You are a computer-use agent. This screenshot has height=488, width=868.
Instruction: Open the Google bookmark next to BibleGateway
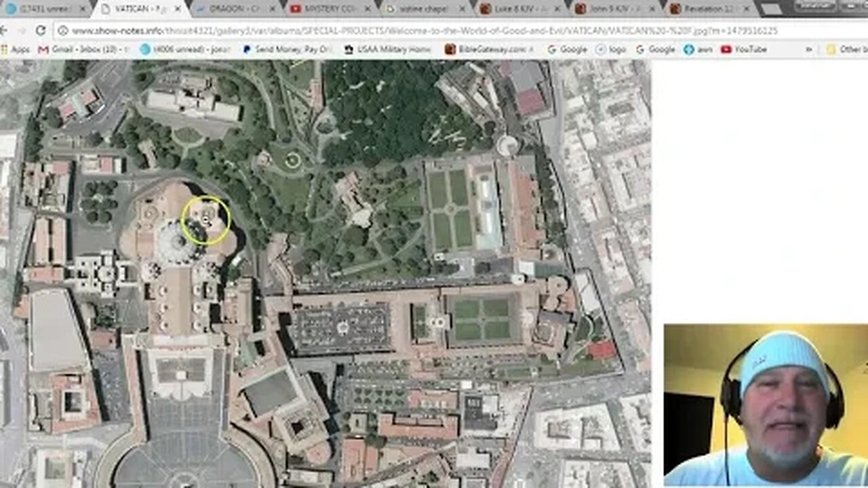coord(567,49)
